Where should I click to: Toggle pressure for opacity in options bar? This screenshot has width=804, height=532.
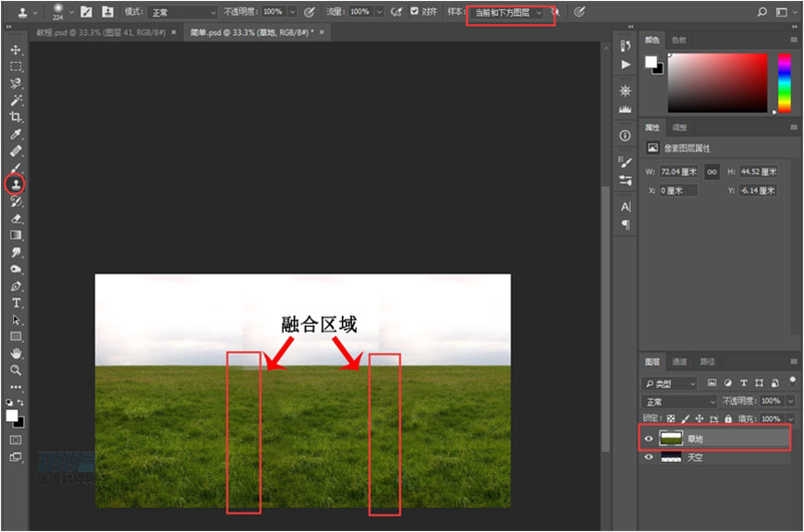click(310, 12)
